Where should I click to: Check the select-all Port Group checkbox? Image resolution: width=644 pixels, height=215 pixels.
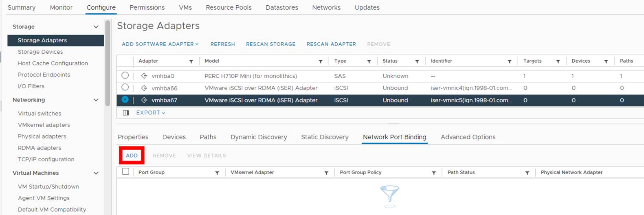125,172
